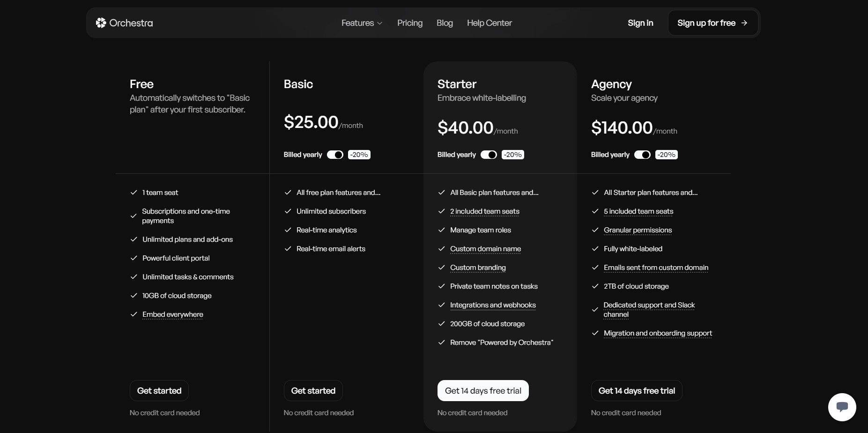Click checkmark beside Unlimited subscribers
This screenshot has width=868, height=433.
[x=288, y=211]
